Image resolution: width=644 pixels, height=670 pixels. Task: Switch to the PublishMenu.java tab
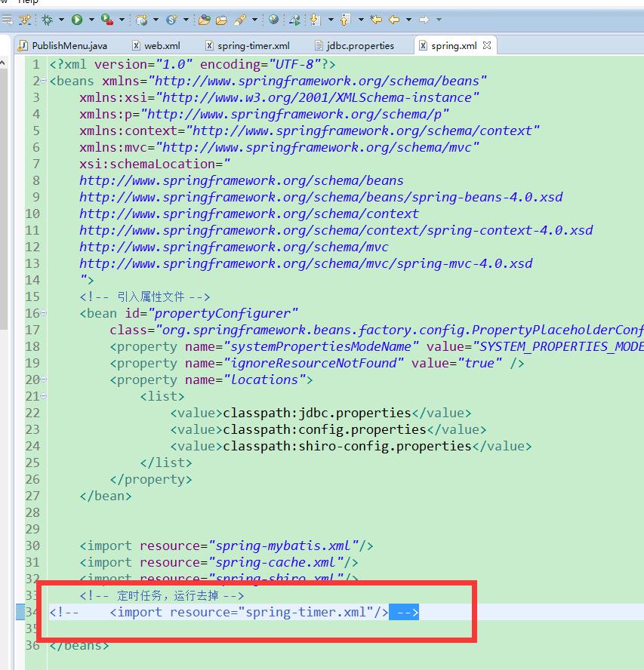[x=69, y=45]
